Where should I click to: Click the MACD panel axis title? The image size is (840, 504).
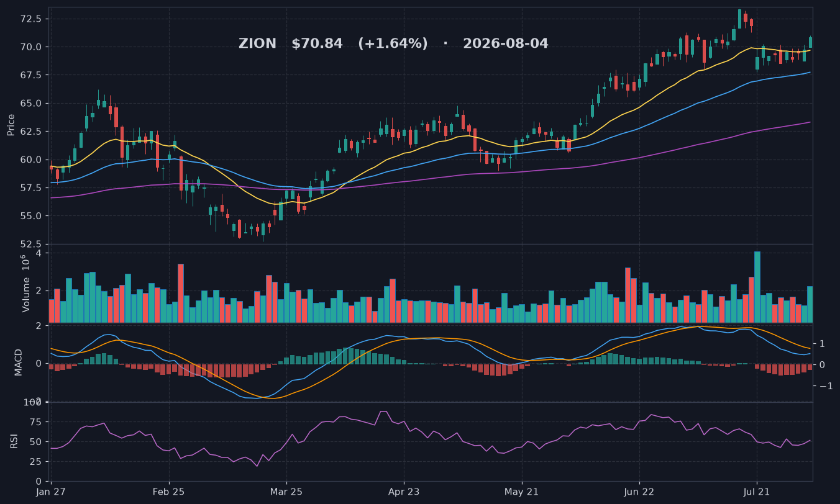[19, 362]
